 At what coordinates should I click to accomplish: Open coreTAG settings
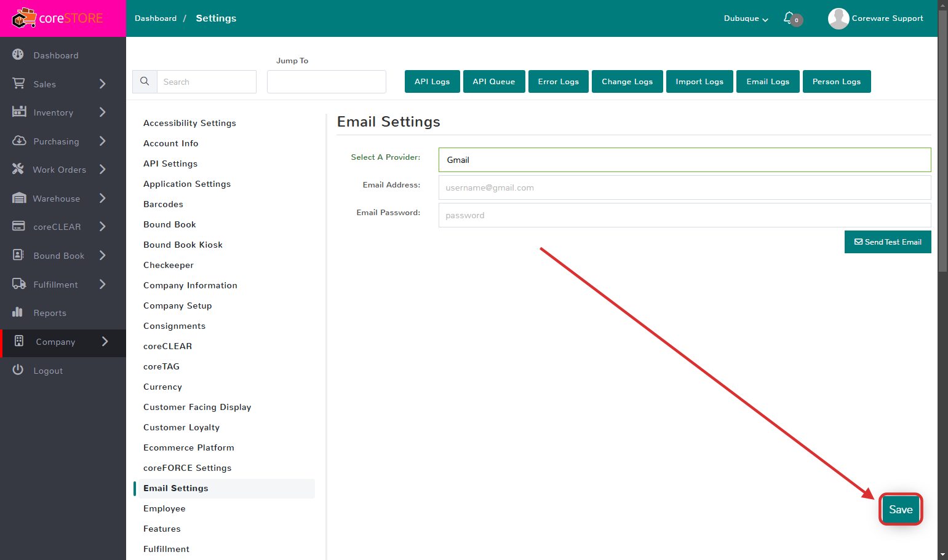(161, 366)
